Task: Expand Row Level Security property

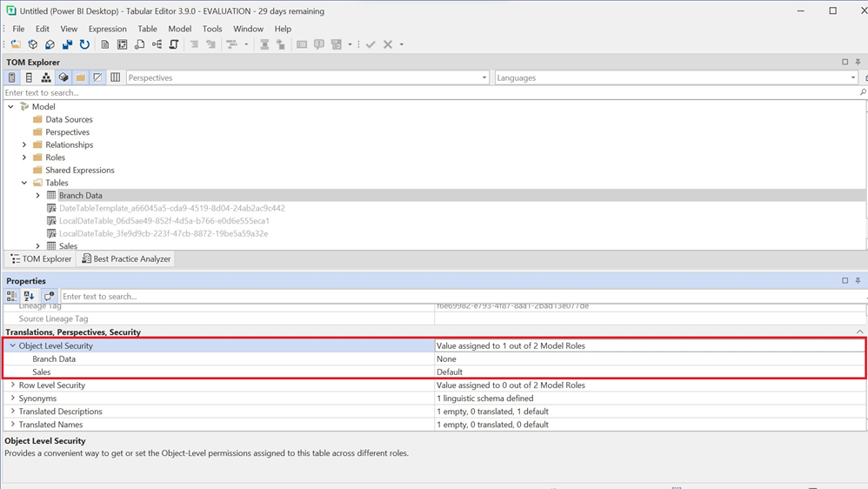Action: 12,385
